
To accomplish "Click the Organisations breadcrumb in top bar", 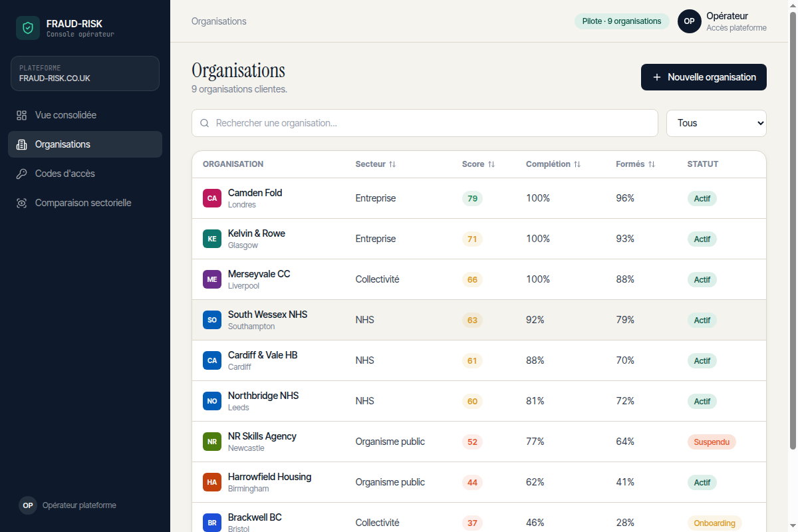I will [219, 21].
